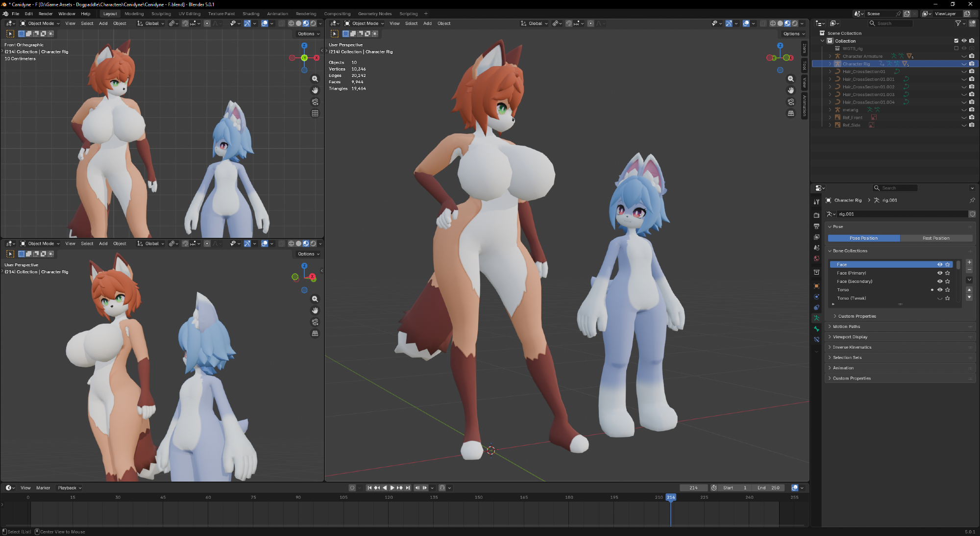Open the Bone properties tab
This screenshot has width=980, height=536.
(x=816, y=329)
